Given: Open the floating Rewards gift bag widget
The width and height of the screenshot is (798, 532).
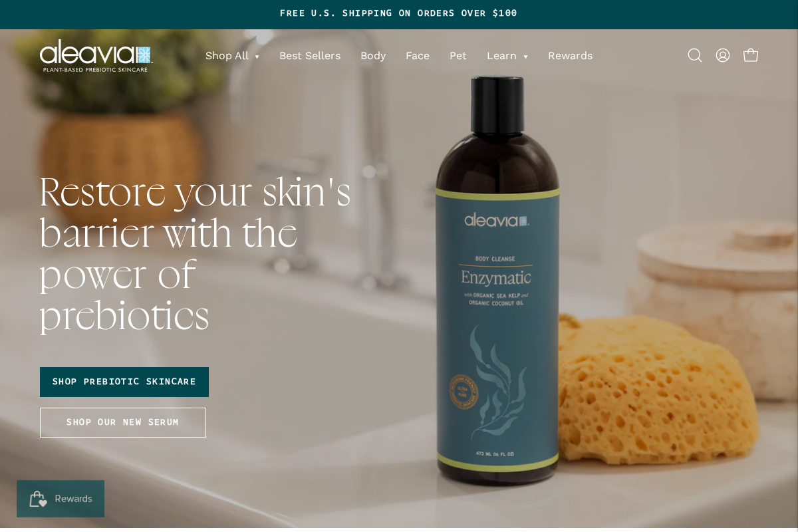Looking at the screenshot, I should (61, 499).
